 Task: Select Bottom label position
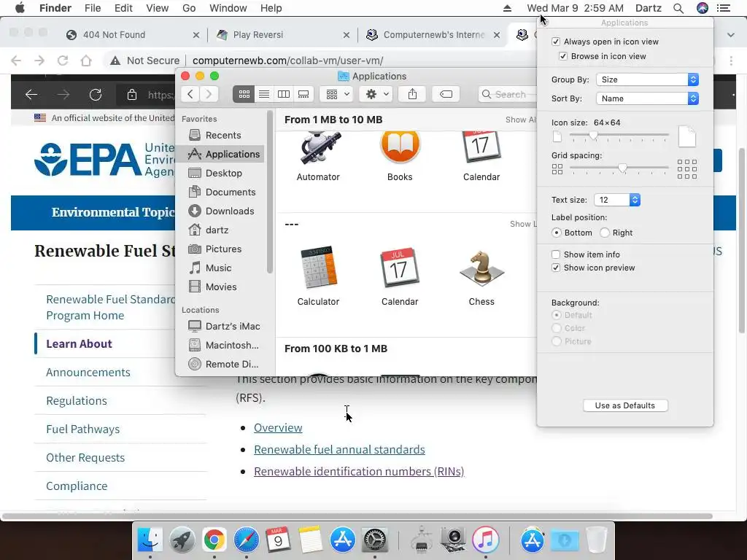point(556,233)
